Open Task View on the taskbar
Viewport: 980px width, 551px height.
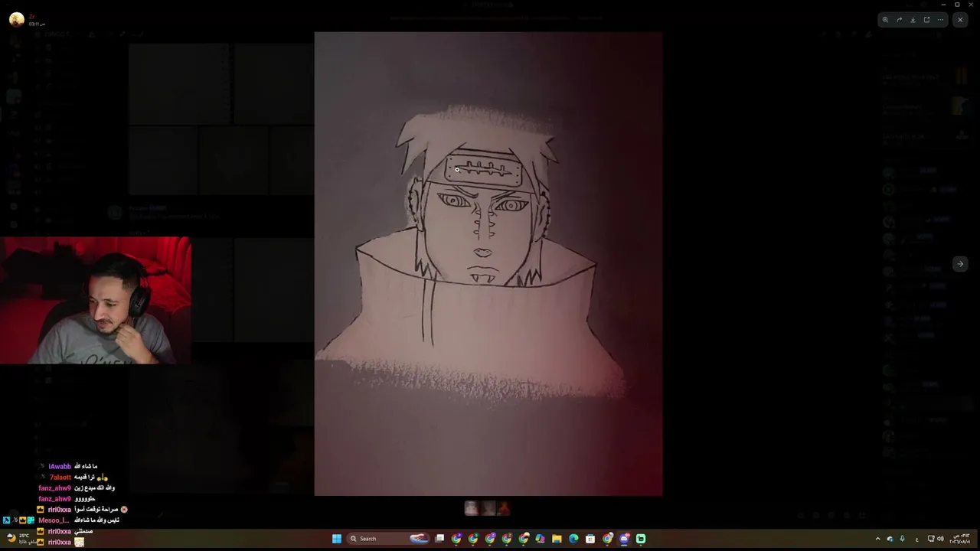[x=439, y=539]
